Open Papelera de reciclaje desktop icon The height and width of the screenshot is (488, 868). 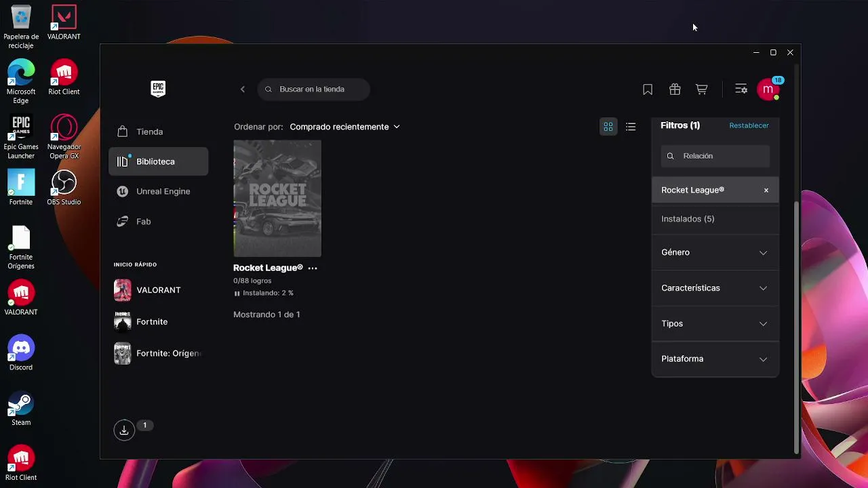(21, 27)
